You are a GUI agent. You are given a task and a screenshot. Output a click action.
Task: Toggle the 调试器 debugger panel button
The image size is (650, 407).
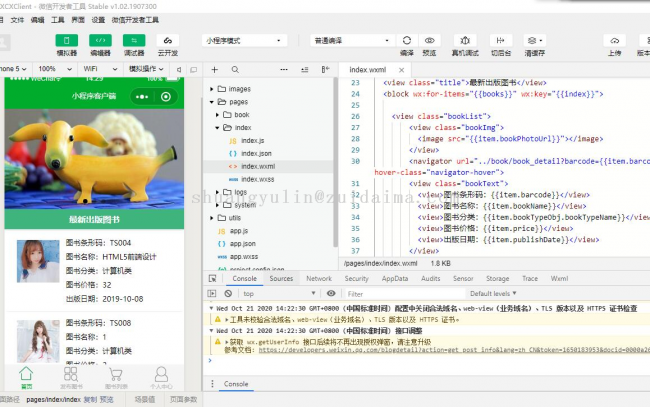pos(133,41)
